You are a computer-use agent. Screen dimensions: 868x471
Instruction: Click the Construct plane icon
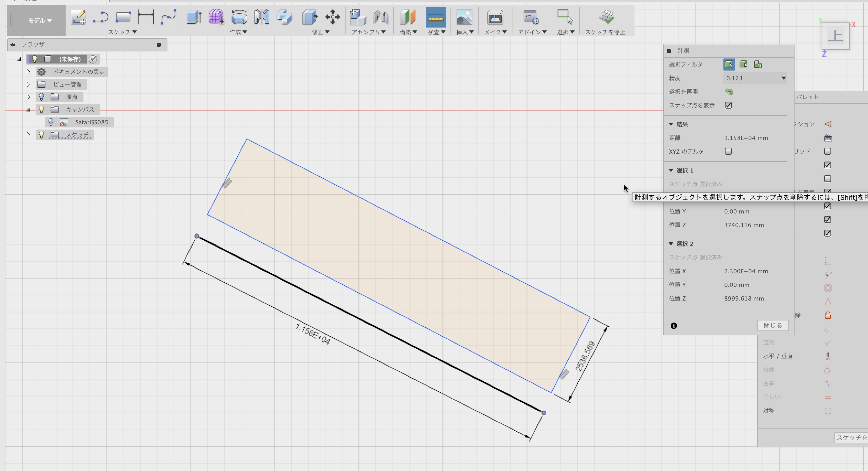coord(408,17)
